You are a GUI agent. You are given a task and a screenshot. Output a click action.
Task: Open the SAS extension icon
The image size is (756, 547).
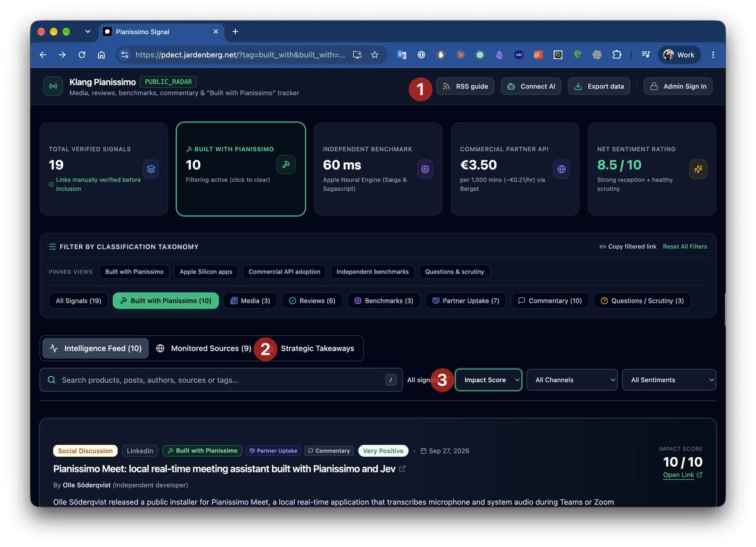click(519, 55)
